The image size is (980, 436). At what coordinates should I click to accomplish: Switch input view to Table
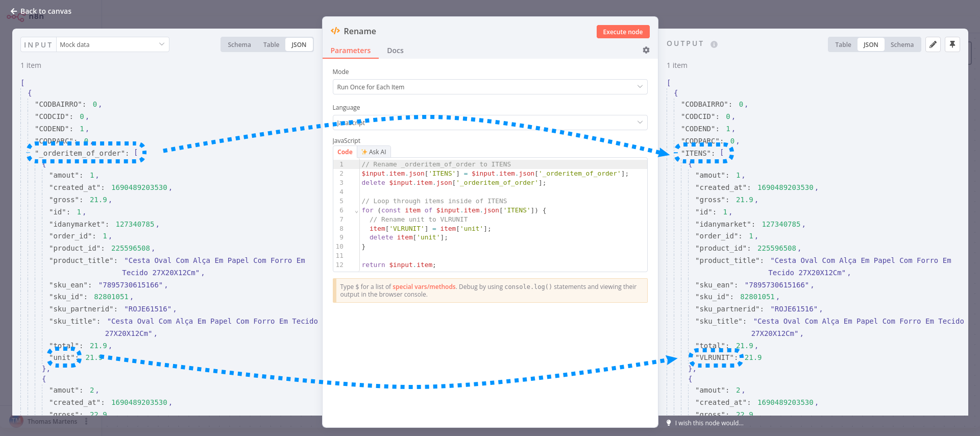click(x=271, y=45)
